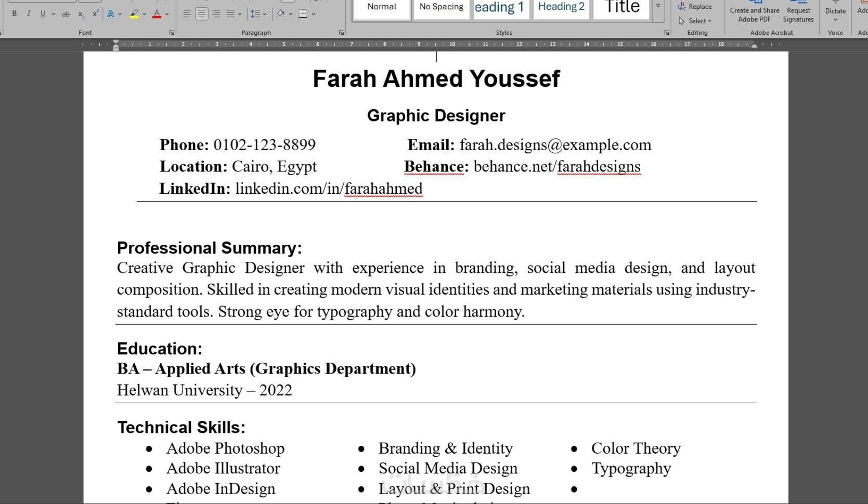The height and width of the screenshot is (504, 868).
Task: Toggle bold formatting
Action: tap(14, 14)
